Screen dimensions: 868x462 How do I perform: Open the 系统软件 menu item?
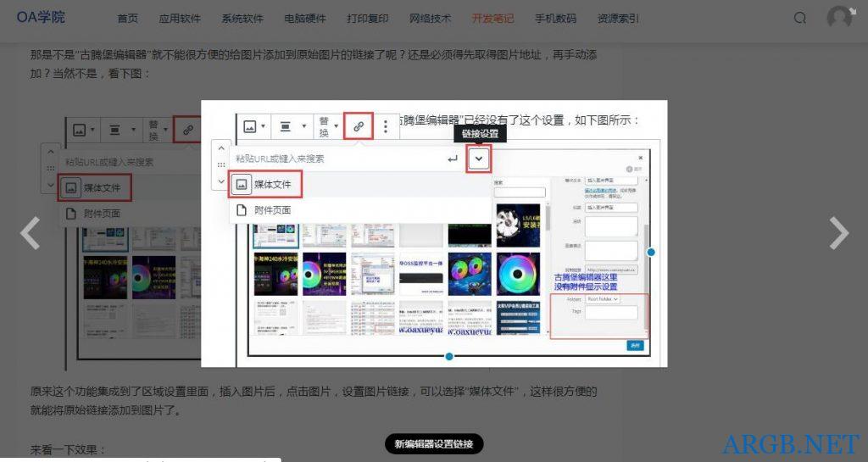[x=242, y=19]
